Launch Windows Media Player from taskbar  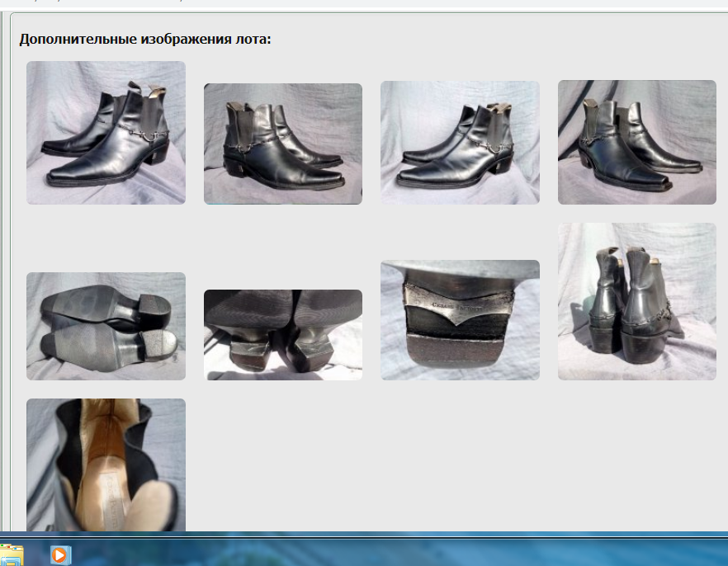pos(60,555)
